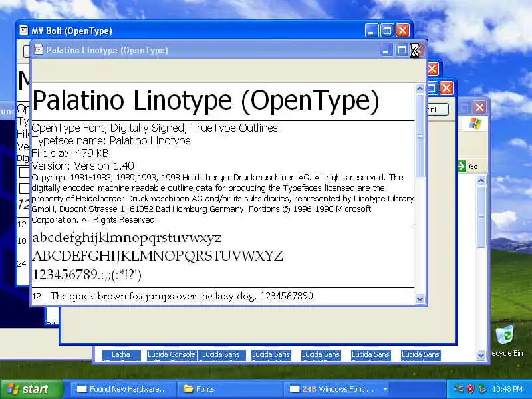Maximize the Palatino Linotype window

click(x=402, y=51)
